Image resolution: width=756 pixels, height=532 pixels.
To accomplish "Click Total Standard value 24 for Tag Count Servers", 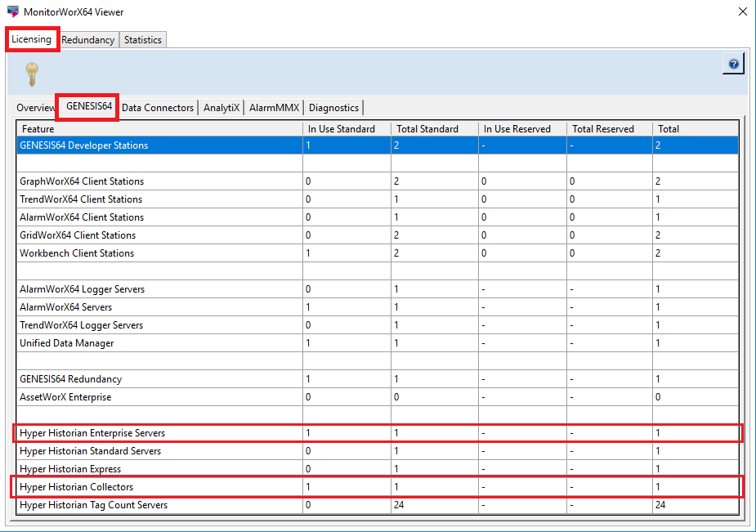I will tap(399, 505).
